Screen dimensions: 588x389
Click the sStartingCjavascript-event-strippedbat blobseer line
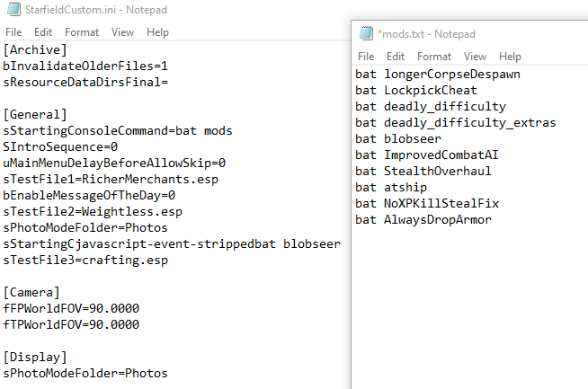click(172, 244)
